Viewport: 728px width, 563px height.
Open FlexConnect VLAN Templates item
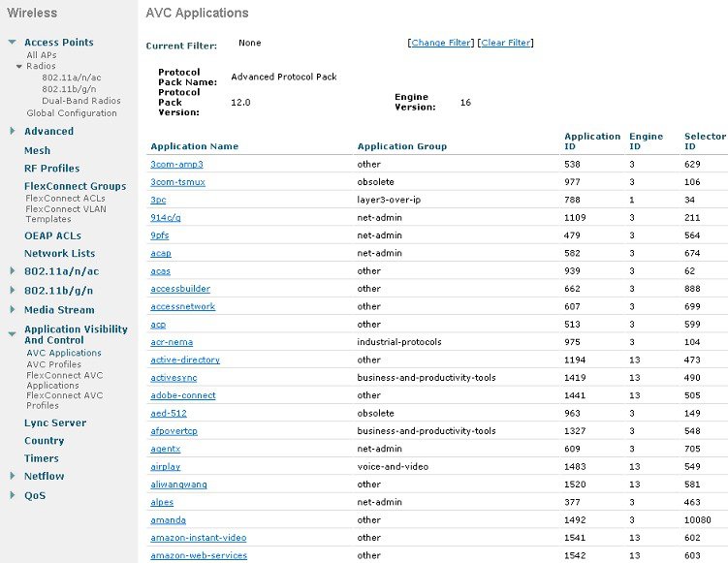pyautogui.click(x=66, y=214)
